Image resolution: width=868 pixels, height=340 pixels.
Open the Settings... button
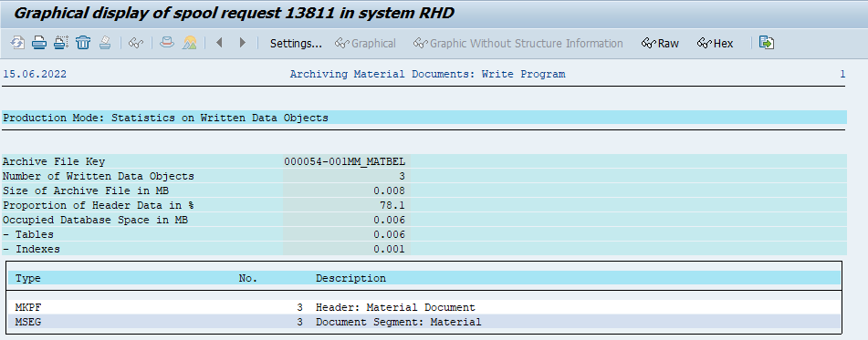(296, 43)
